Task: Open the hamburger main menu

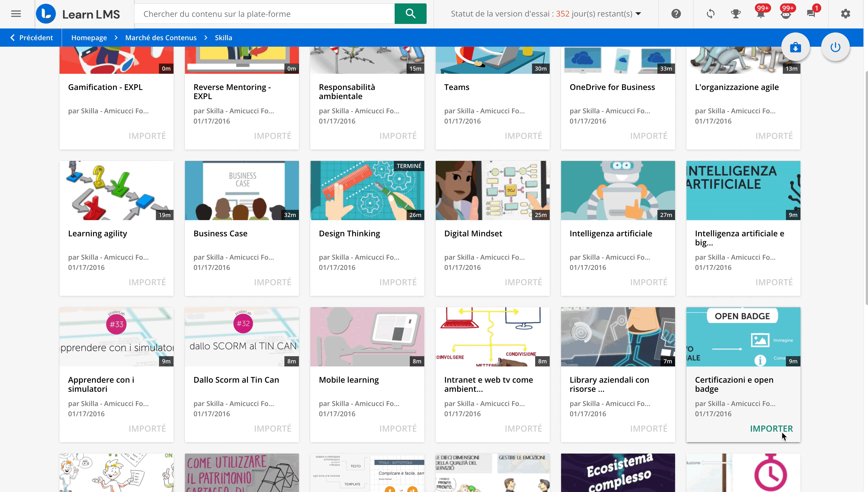Action: click(16, 14)
